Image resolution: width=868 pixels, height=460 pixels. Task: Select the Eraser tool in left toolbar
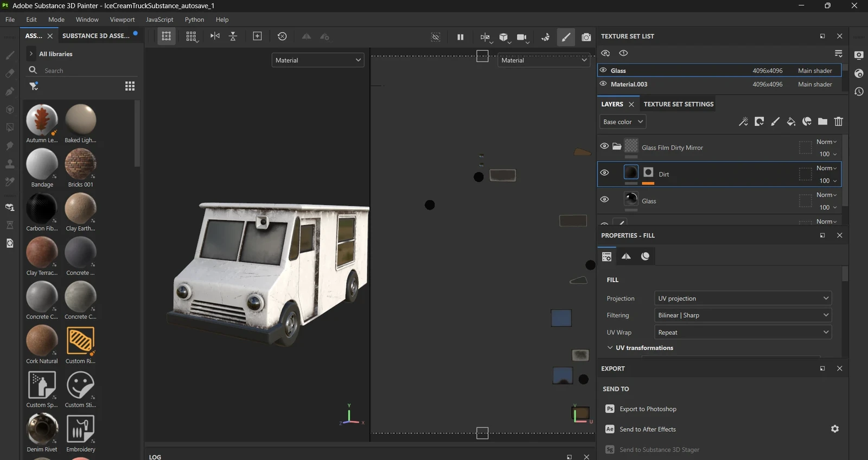[x=10, y=73]
